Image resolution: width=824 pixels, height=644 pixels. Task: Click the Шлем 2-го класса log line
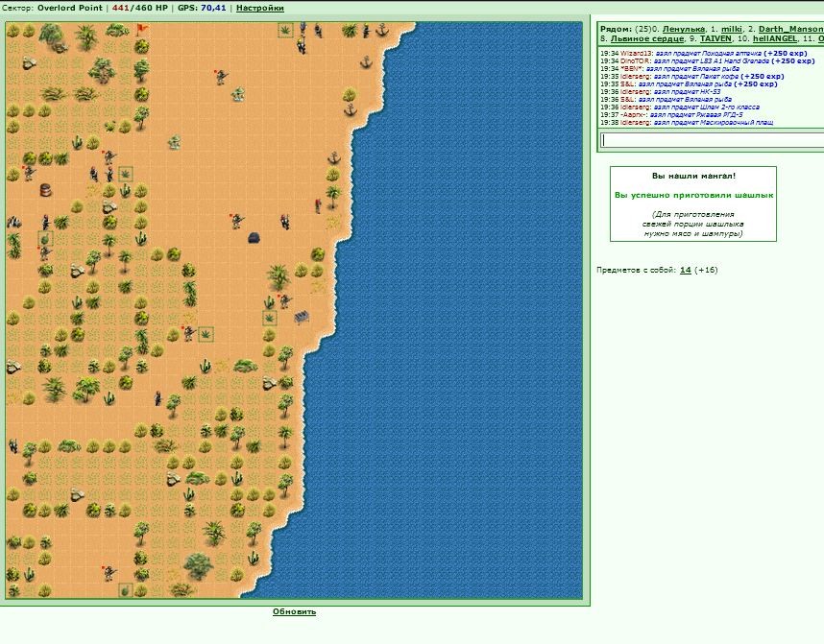pos(680,107)
